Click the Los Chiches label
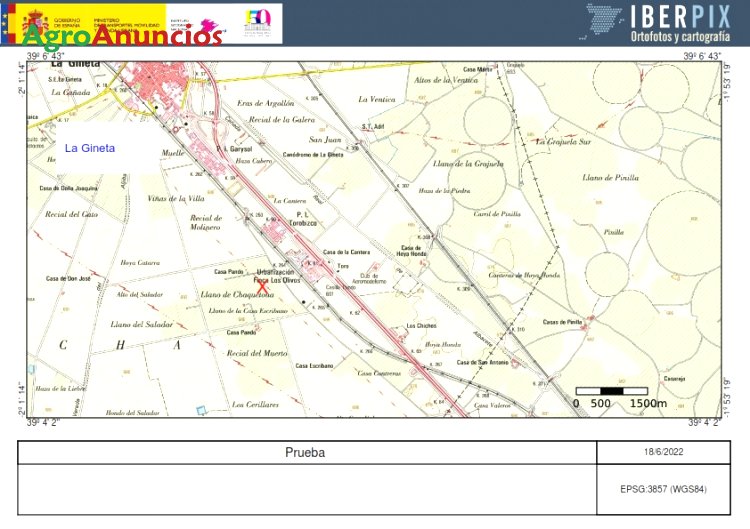750x529 pixels. point(421,325)
